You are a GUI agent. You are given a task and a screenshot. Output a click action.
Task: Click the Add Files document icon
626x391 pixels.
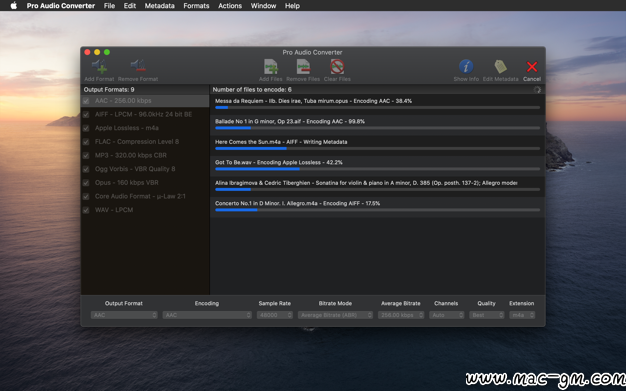click(270, 66)
